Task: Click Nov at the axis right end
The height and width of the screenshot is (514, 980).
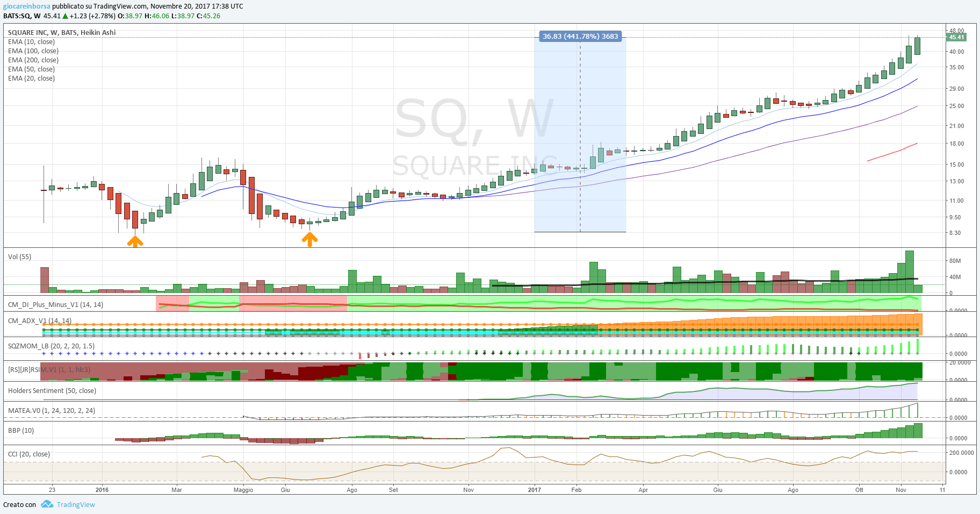Action: [x=901, y=490]
